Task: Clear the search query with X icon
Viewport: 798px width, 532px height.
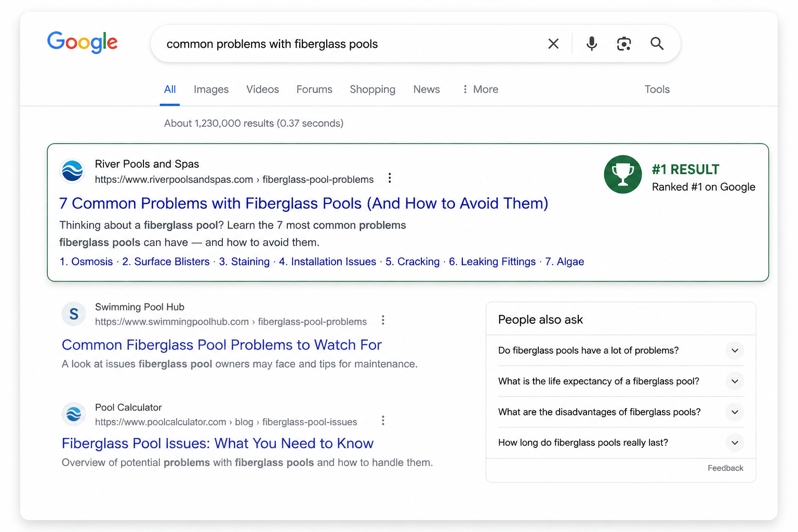Action: click(x=553, y=44)
